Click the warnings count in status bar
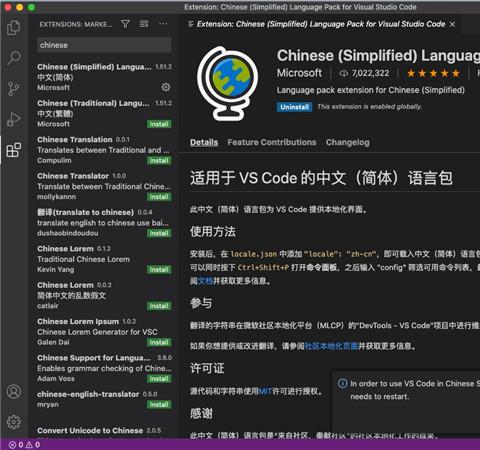 [33, 444]
